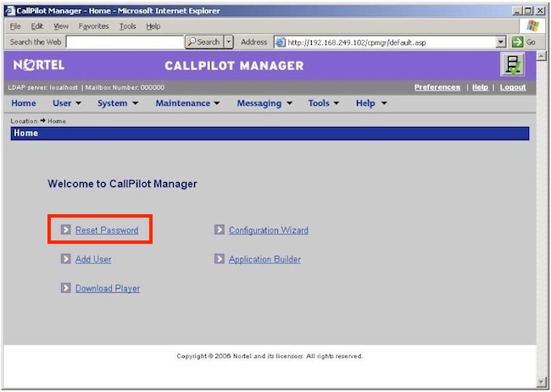Viewport: 551px width, 392px height.
Task: Open the User dropdown menu
Action: coord(67,103)
